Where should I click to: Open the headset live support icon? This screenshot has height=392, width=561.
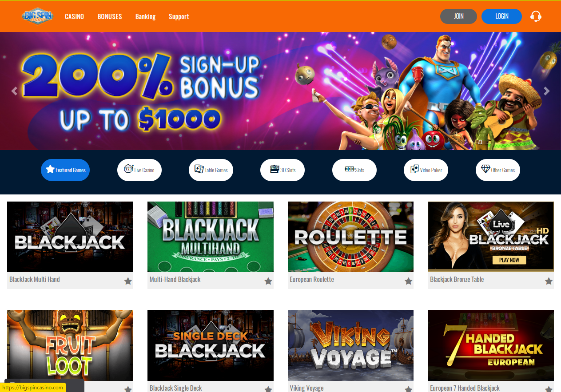coord(536,16)
